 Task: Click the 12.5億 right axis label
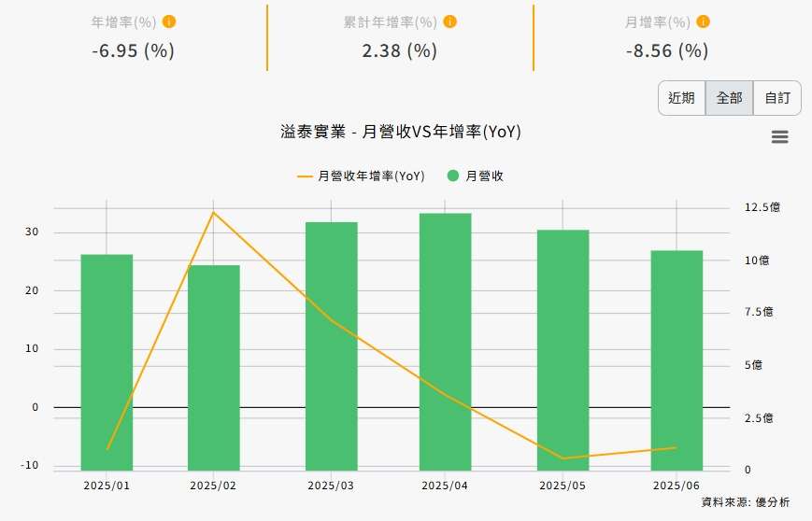click(x=762, y=207)
